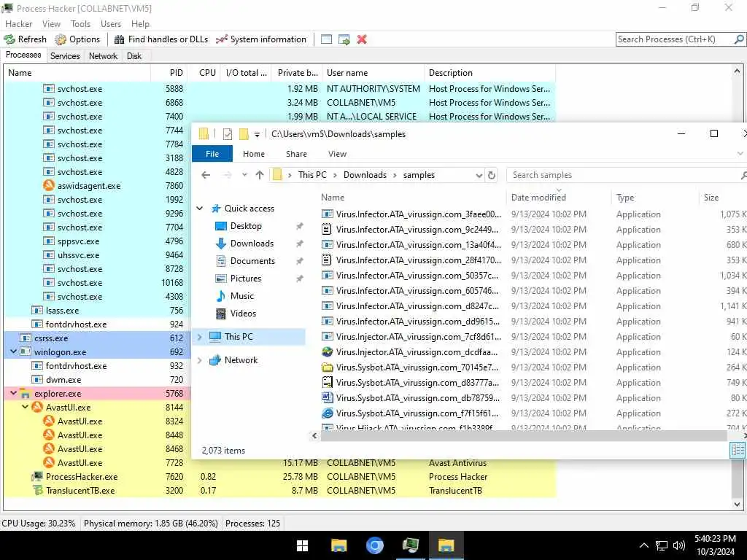Sort processes by CPU column
The height and width of the screenshot is (560, 747).
[204, 73]
